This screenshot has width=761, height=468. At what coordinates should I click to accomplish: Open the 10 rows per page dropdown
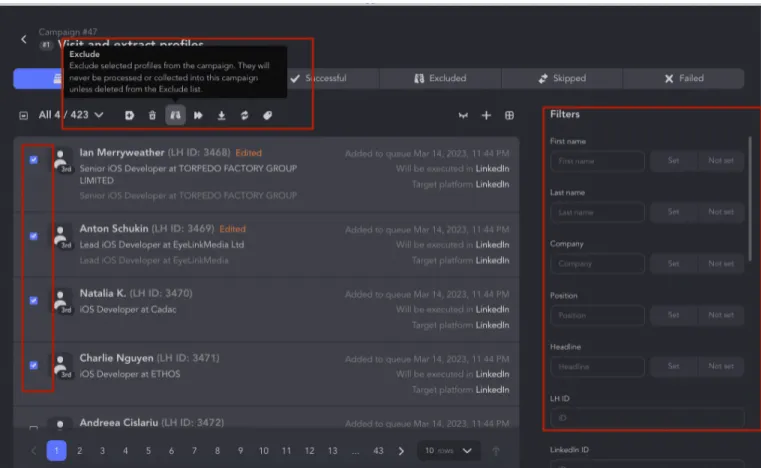[448, 451]
